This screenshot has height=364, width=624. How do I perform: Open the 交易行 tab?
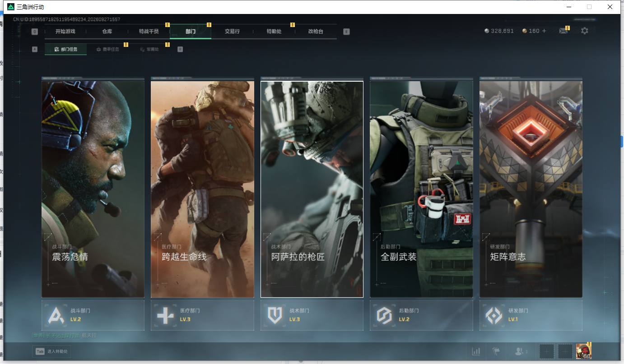(232, 32)
